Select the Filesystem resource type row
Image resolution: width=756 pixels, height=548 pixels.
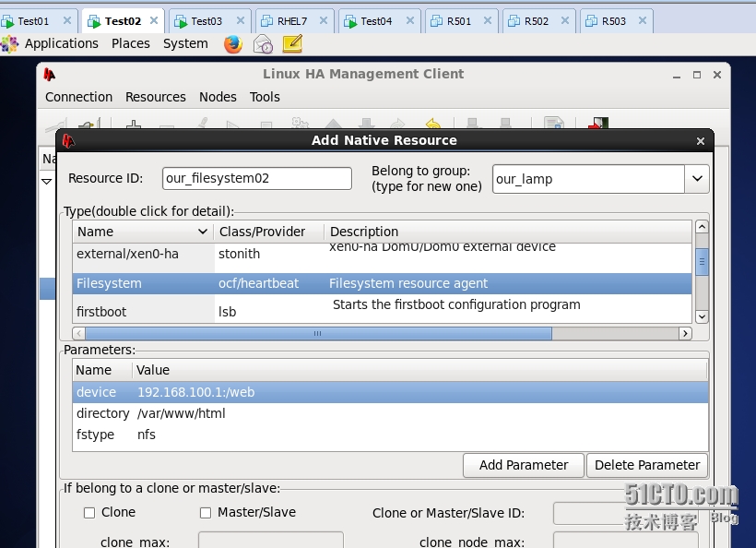click(x=383, y=283)
